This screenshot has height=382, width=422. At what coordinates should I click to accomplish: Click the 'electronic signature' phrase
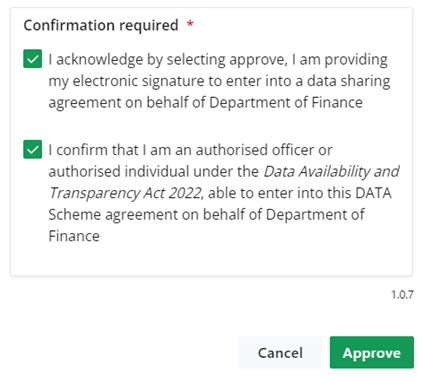point(139,81)
